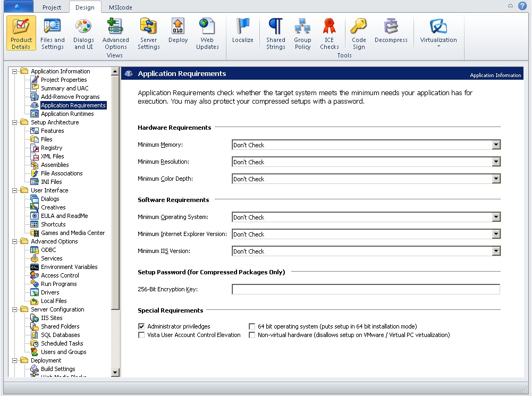Viewport: 532px width, 396px height.
Task: Open the application menu orb button
Action: (x=18, y=6)
